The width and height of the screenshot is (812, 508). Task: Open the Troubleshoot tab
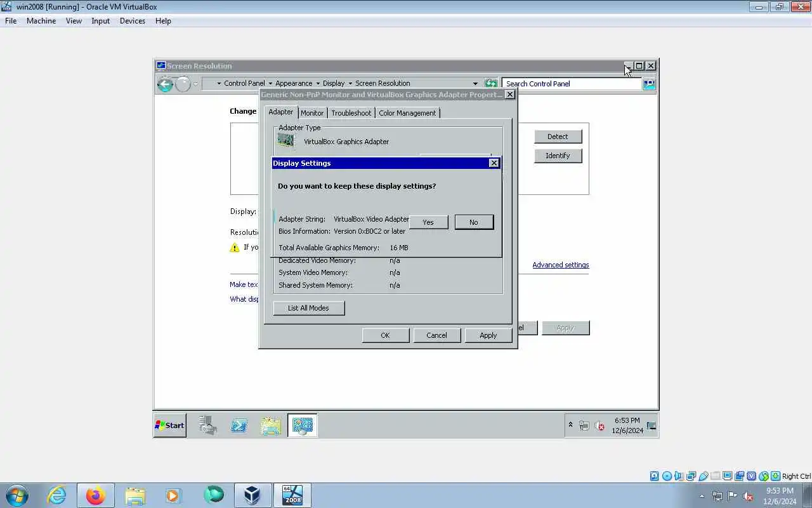[351, 112]
